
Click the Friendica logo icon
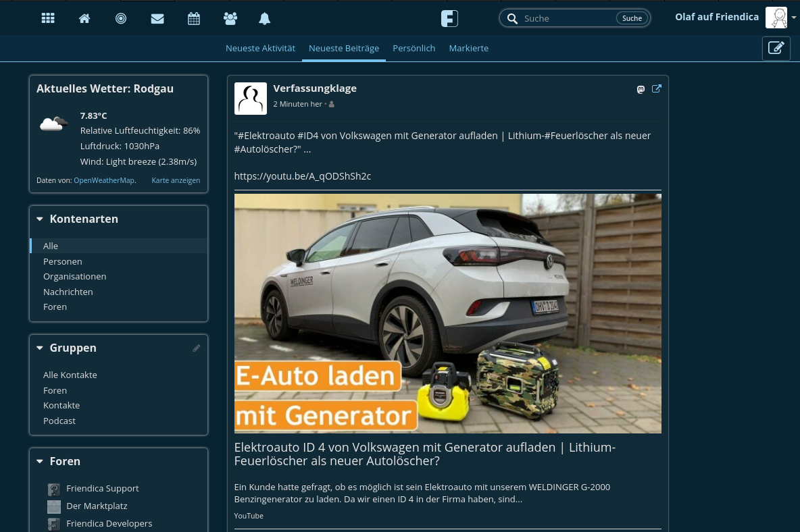pos(449,18)
